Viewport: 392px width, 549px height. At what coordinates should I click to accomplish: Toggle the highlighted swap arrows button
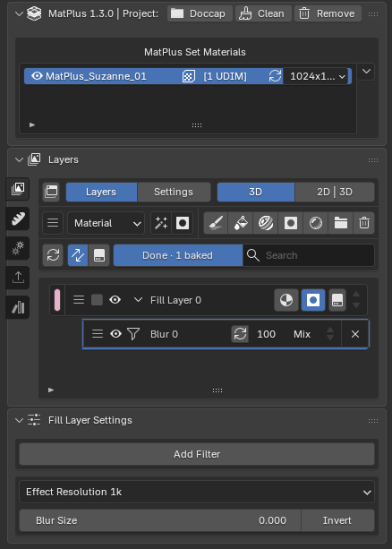point(78,255)
